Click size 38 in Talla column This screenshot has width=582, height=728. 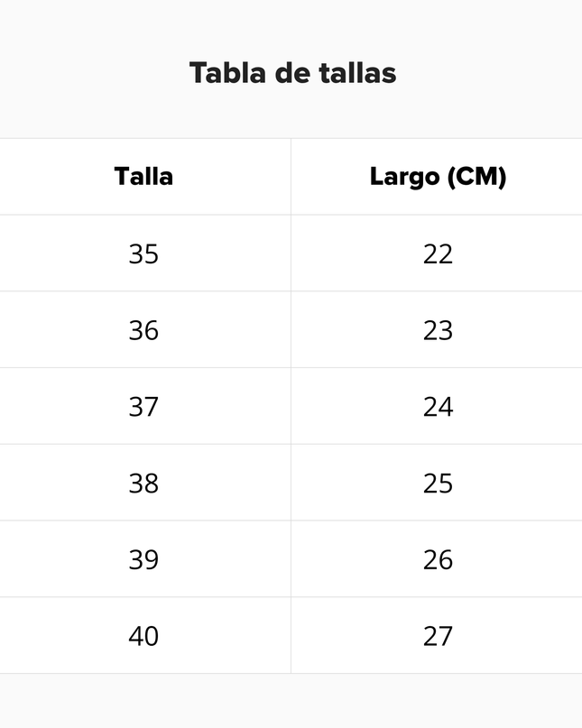pyautogui.click(x=143, y=484)
